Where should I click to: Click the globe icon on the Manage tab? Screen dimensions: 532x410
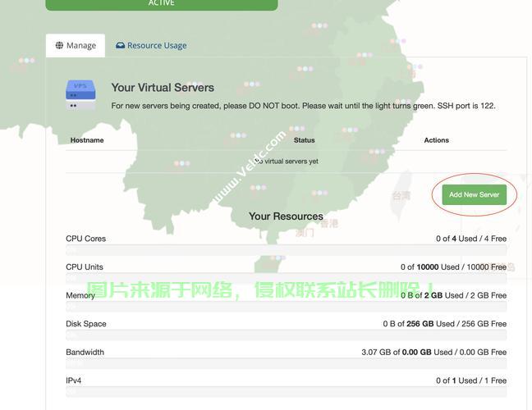tap(59, 45)
